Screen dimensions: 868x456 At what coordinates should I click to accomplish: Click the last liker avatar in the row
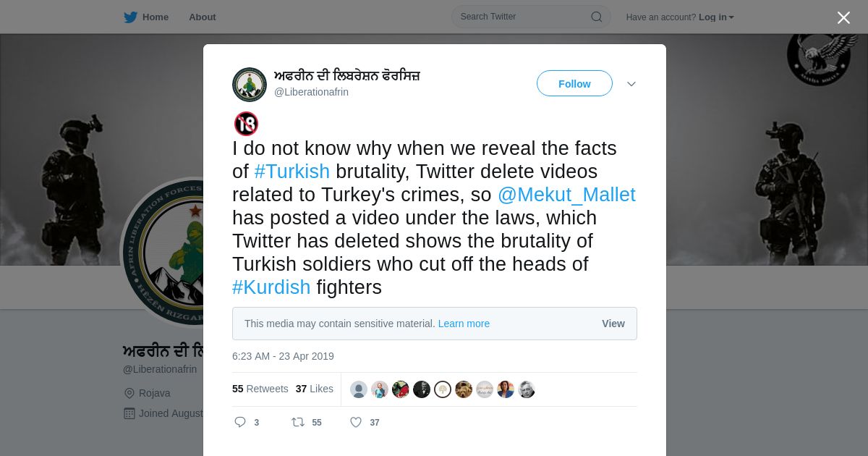coord(527,389)
